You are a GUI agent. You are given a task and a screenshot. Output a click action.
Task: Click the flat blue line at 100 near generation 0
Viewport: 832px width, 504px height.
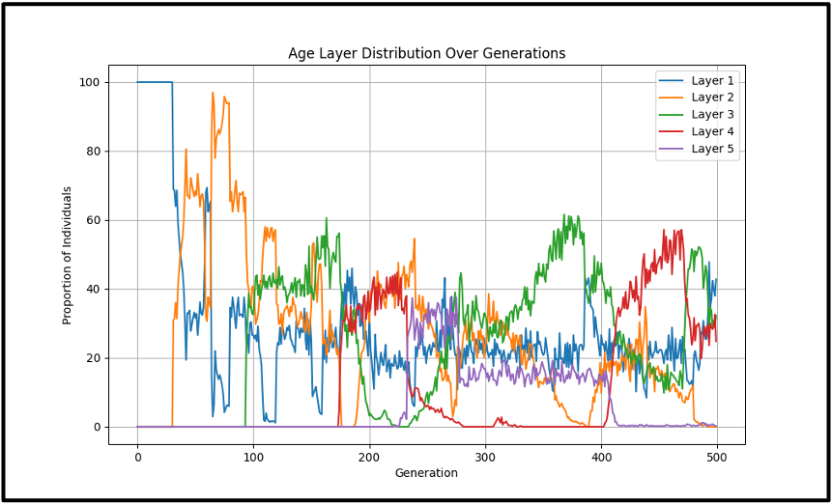[155, 82]
